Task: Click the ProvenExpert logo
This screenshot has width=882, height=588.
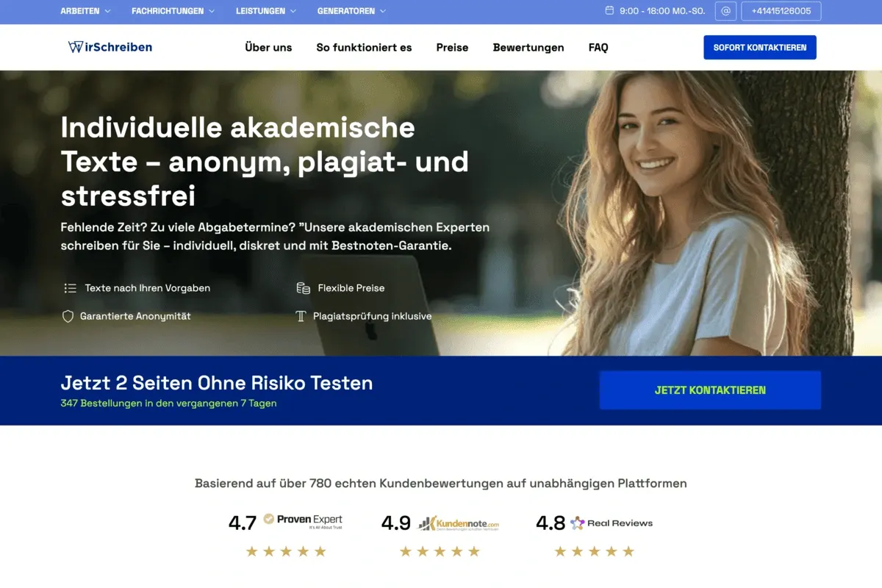Action: coord(303,522)
